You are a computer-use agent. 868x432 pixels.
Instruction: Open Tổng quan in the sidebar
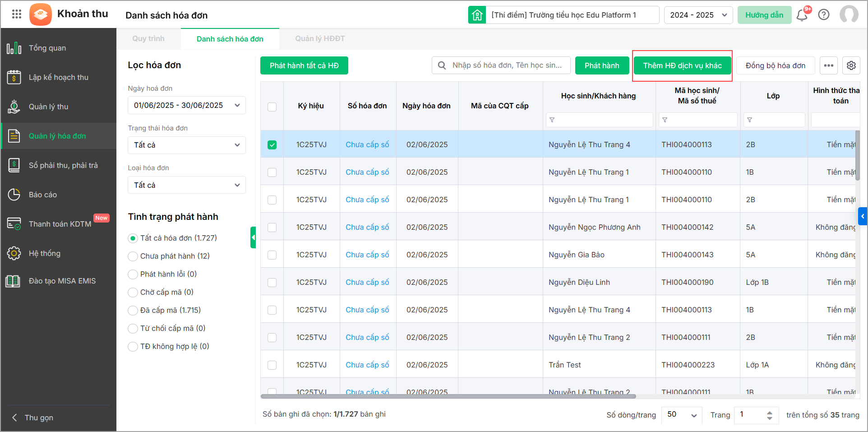[x=59, y=48]
